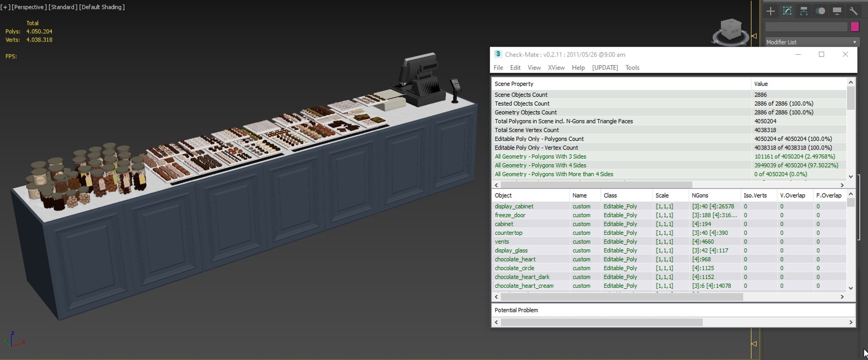The image size is (868, 360).
Task: Click the Scene Property column header
Action: (621, 84)
